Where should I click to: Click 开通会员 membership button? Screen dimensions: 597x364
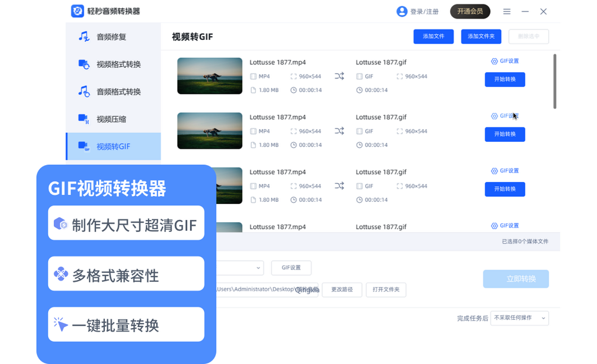(470, 11)
